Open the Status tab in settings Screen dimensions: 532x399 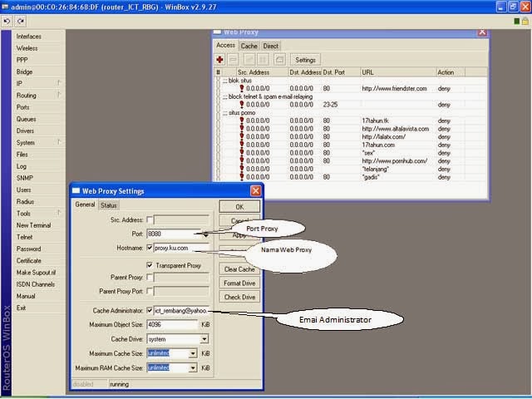pos(109,205)
